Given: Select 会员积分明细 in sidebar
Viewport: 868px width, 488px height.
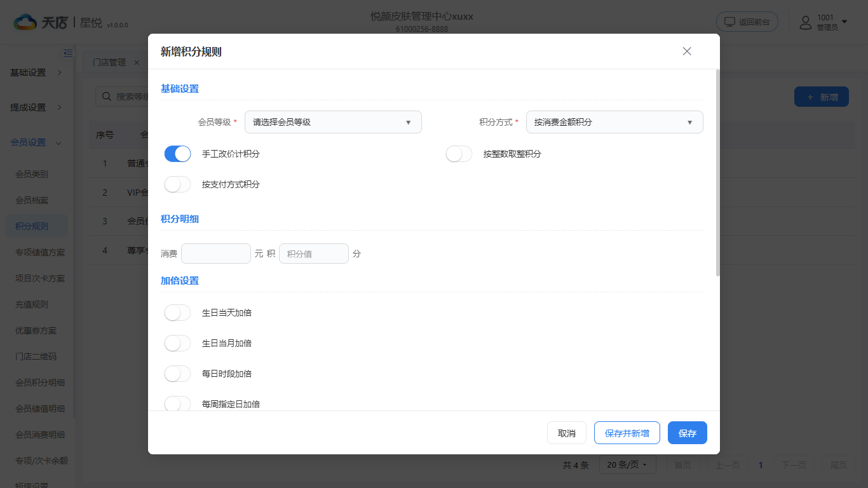Looking at the screenshot, I should (x=40, y=383).
